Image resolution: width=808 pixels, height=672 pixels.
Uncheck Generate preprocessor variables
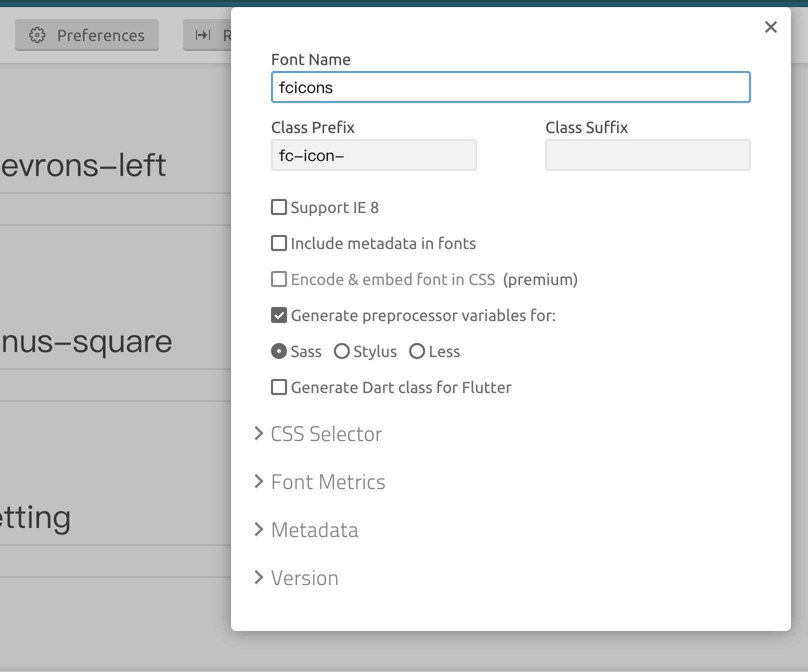point(279,315)
